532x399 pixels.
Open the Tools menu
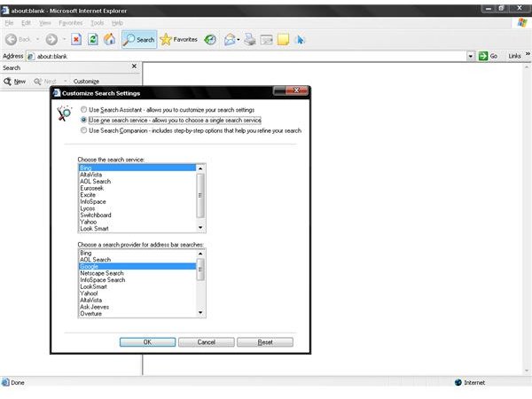click(97, 23)
